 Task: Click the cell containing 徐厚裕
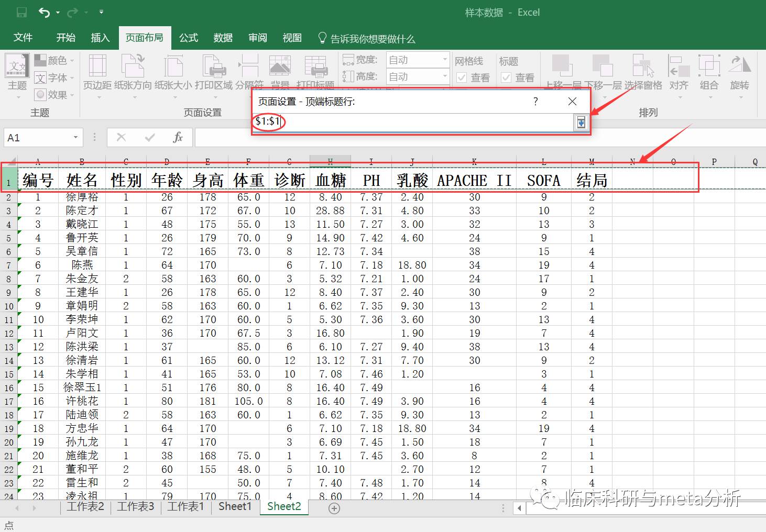pyautogui.click(x=82, y=197)
